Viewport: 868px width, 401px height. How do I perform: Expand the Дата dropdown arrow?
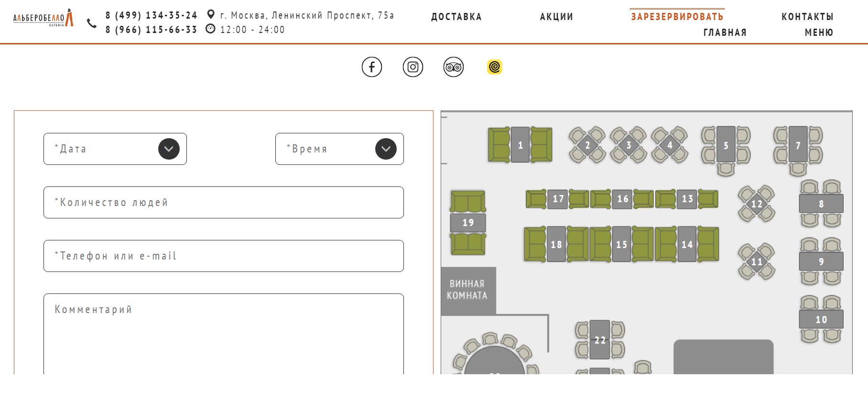point(169,149)
